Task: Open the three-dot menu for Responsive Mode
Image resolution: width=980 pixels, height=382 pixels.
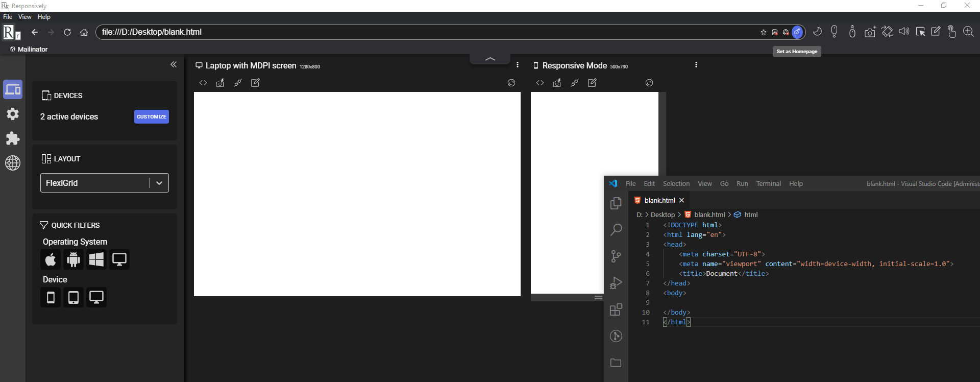Action: 696,65
